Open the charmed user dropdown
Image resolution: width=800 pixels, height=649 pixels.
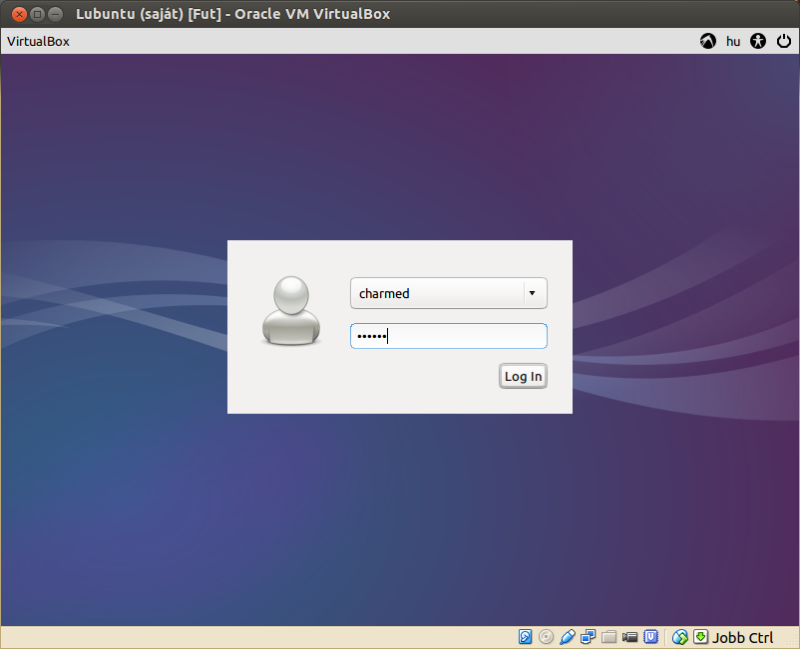pyautogui.click(x=448, y=293)
